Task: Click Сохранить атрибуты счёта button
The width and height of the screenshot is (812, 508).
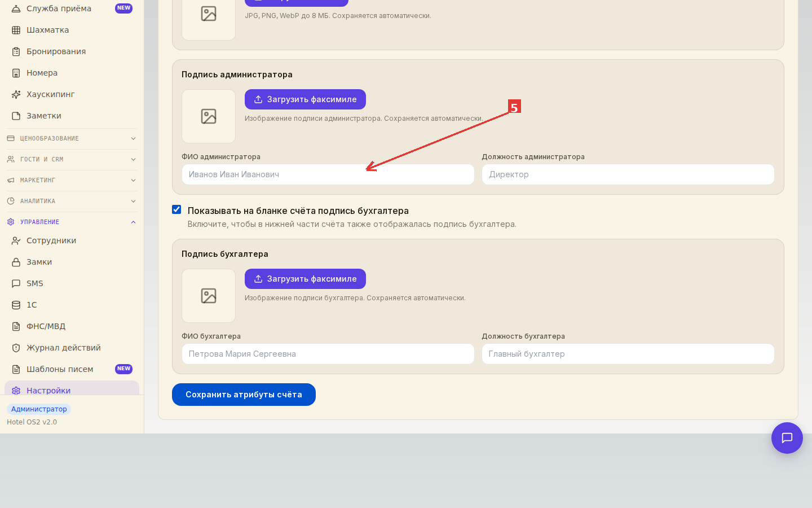Action: pyautogui.click(x=244, y=395)
